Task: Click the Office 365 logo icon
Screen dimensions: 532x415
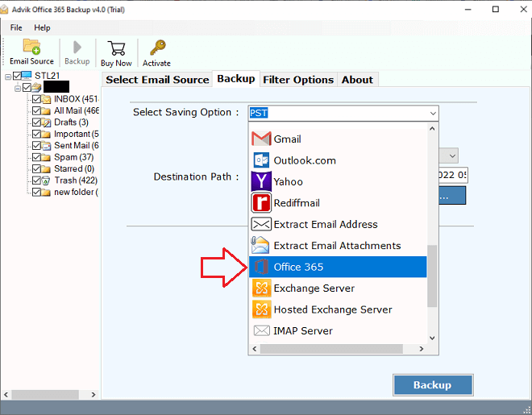Action: coord(261,267)
